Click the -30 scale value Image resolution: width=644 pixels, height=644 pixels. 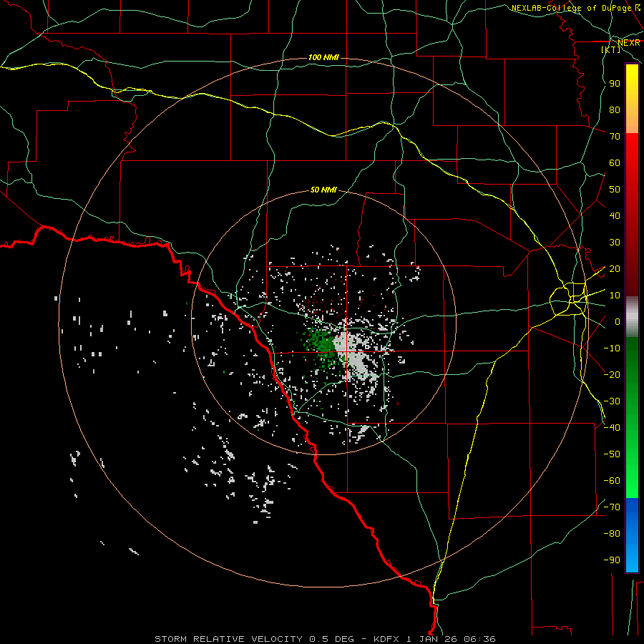click(612, 401)
